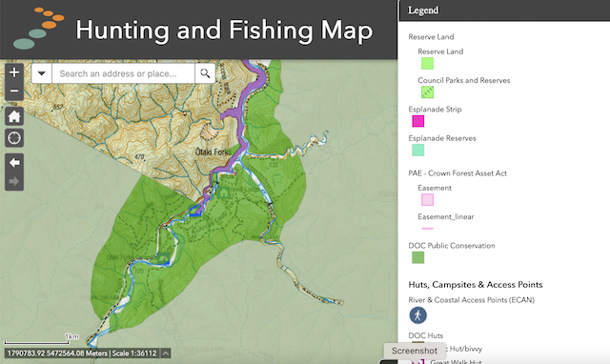Click the 'Esplanade Reserves' legend label
This screenshot has height=364, width=610.
pyautogui.click(x=442, y=138)
